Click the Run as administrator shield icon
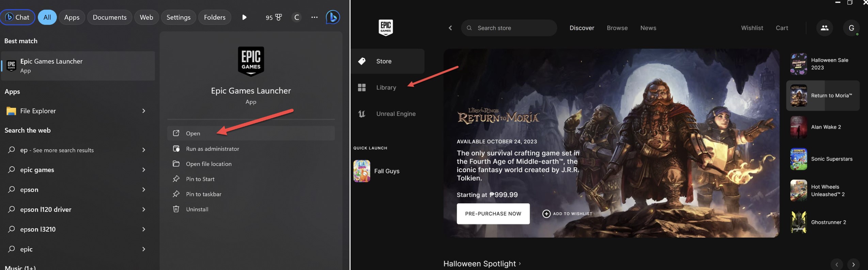Image resolution: width=868 pixels, height=270 pixels. coord(176,149)
